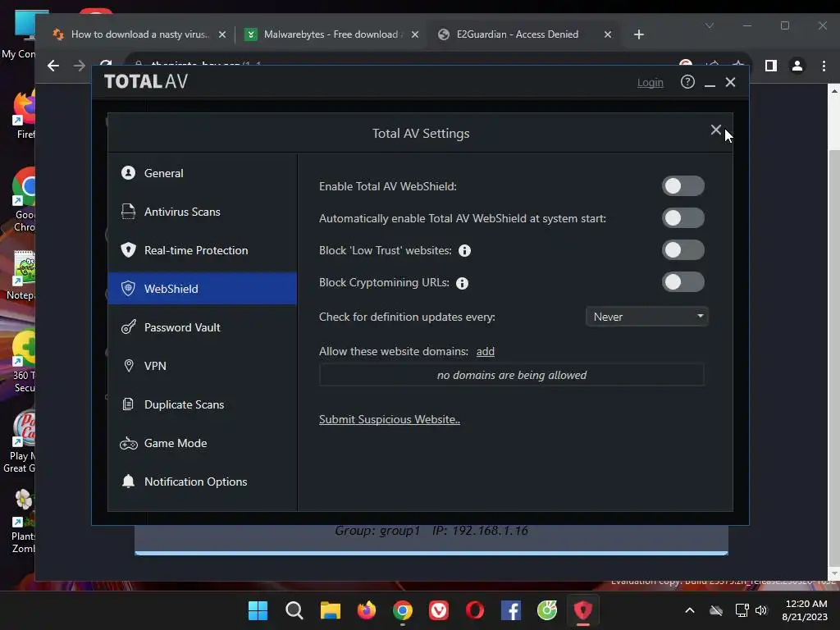Close the E2Guardian browser tab

(608, 34)
